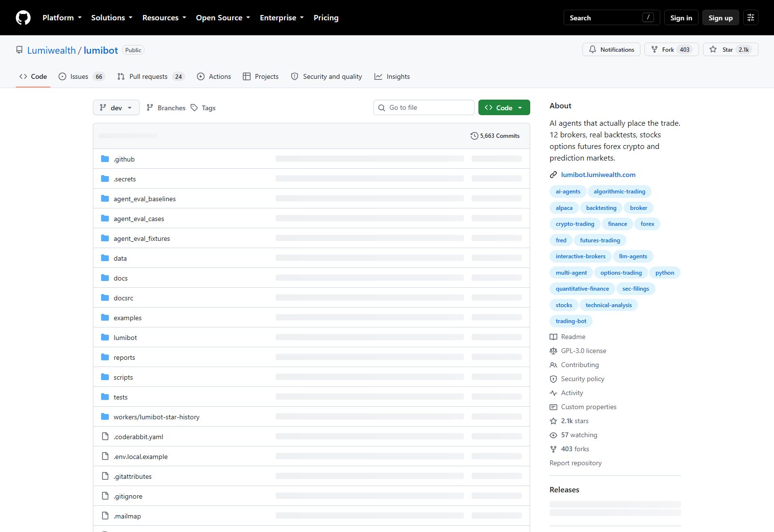
Task: Open the Lumiwealth owner link
Action: point(51,50)
